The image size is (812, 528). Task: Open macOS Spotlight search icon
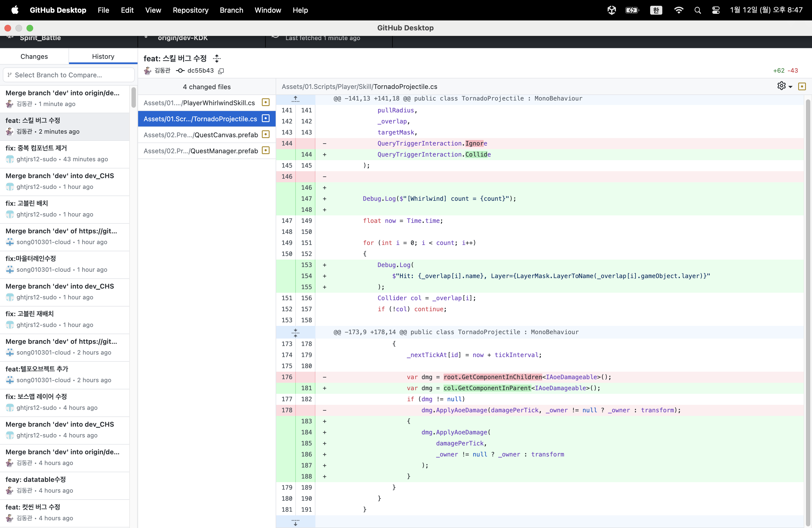point(698,10)
